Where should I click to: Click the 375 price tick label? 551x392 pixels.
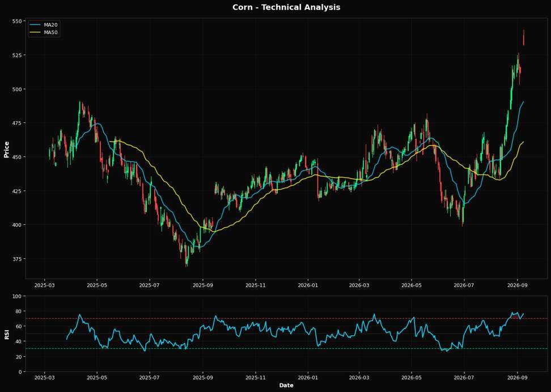tap(17, 259)
